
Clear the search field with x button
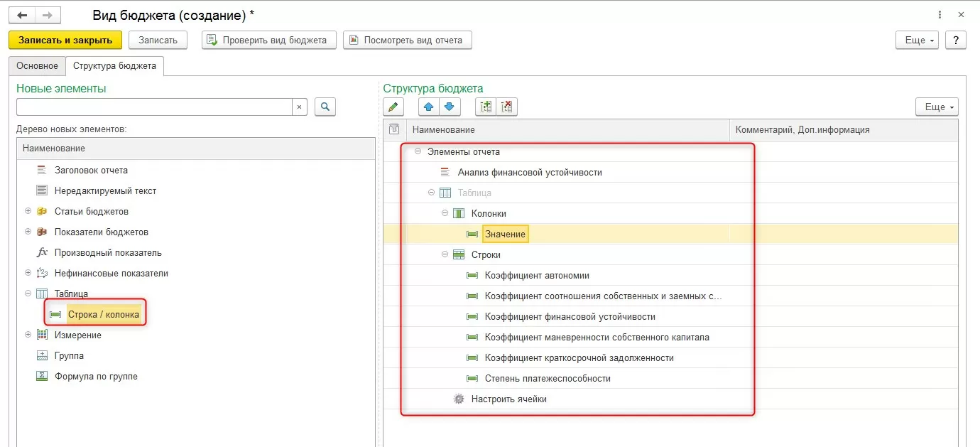[299, 107]
